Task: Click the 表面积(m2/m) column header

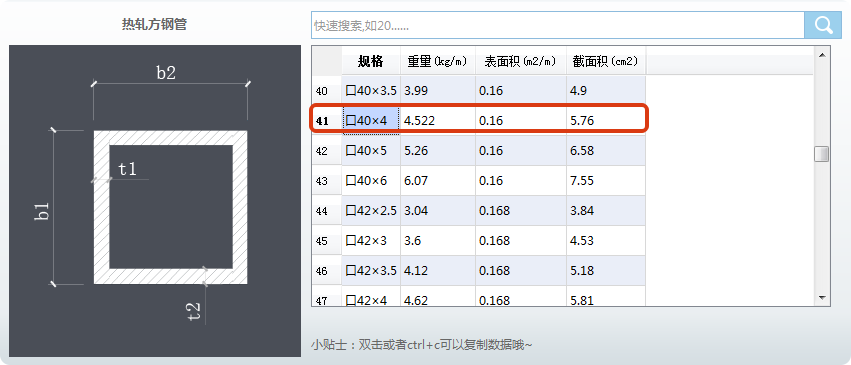Action: click(x=520, y=61)
